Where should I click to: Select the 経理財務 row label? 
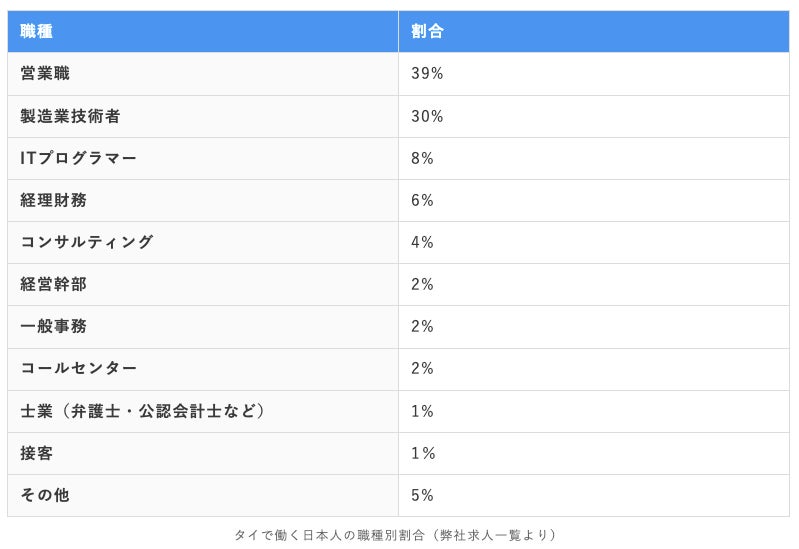coord(54,200)
